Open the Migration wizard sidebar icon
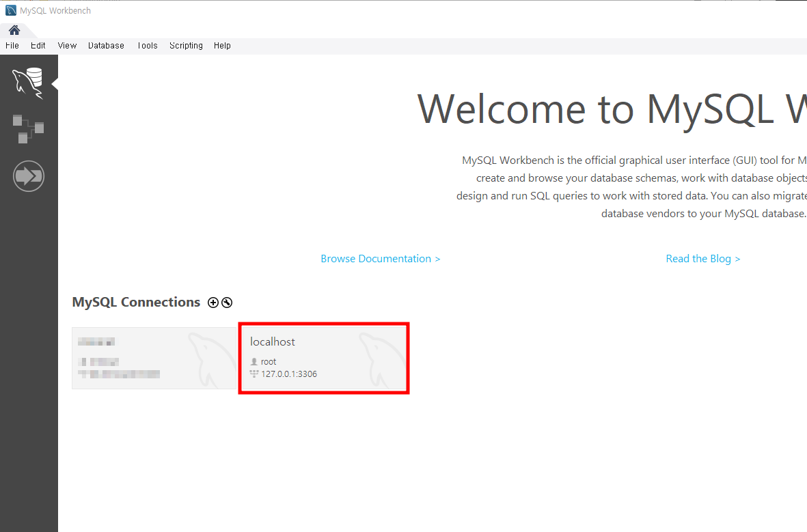 tap(28, 176)
